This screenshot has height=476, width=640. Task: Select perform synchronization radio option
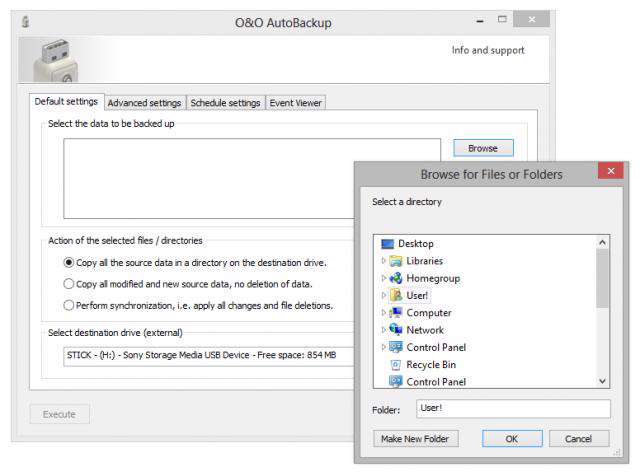[69, 305]
